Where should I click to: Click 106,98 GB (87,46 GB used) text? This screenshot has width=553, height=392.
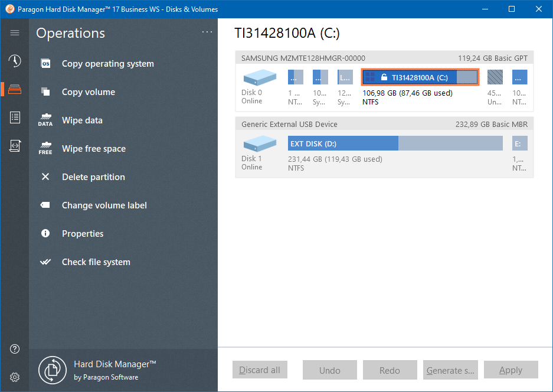pos(407,93)
